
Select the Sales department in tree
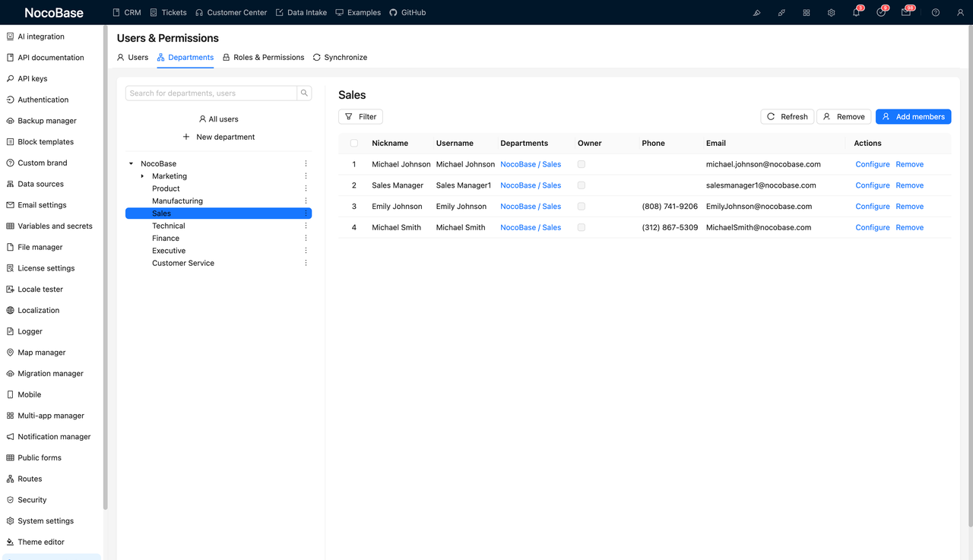pyautogui.click(x=218, y=214)
